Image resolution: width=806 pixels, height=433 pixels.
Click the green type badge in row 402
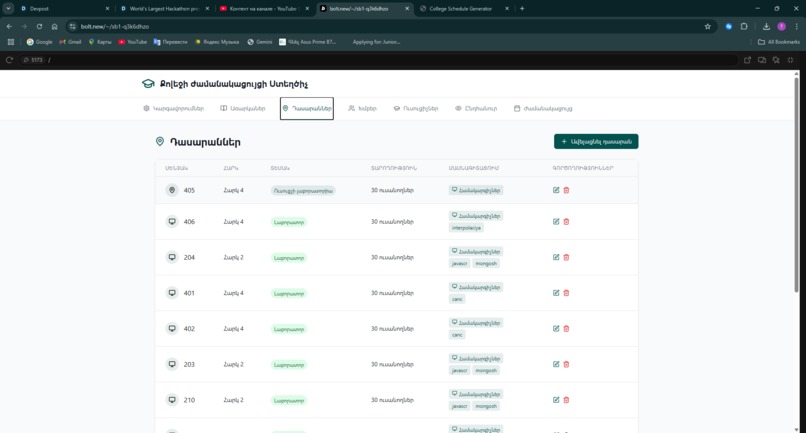point(288,329)
